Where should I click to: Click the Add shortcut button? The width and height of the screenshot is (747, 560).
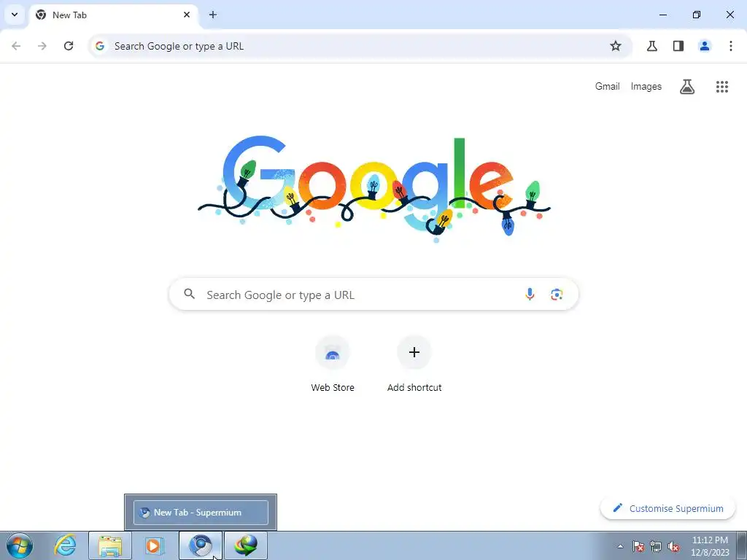coord(414,365)
